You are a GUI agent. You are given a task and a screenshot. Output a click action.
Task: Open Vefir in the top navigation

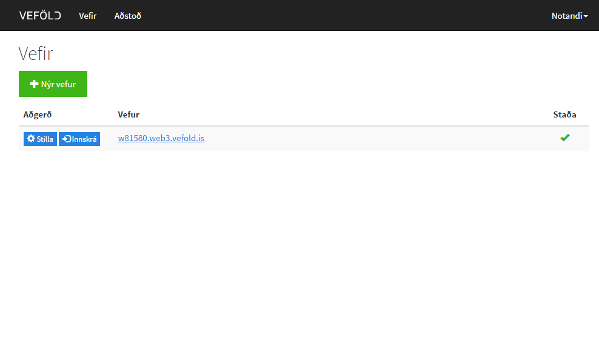click(x=87, y=16)
